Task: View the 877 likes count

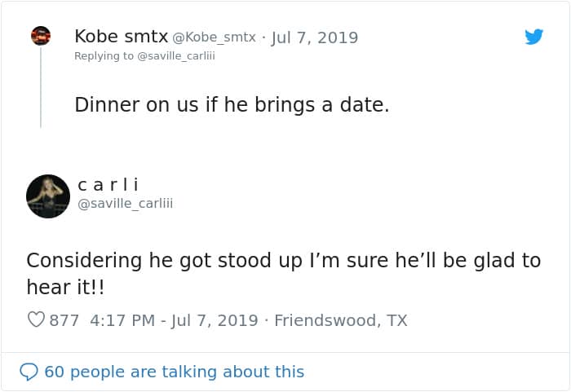Action: tap(64, 320)
